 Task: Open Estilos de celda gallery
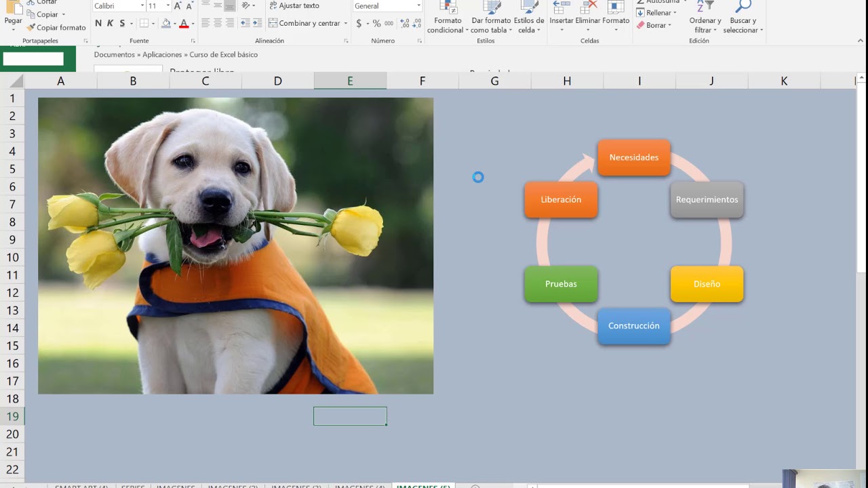point(529,18)
